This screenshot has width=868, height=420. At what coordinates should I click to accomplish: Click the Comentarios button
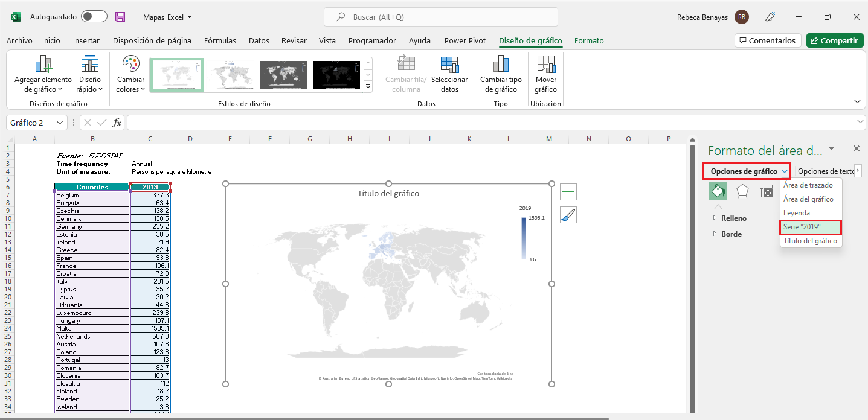pos(767,40)
